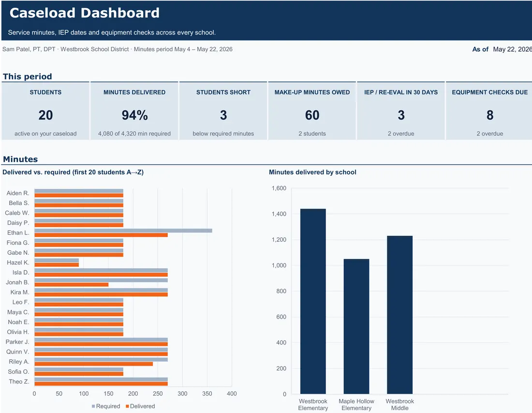Click the '1,600' axis value
Screen dimensions: 532x413
279,188
